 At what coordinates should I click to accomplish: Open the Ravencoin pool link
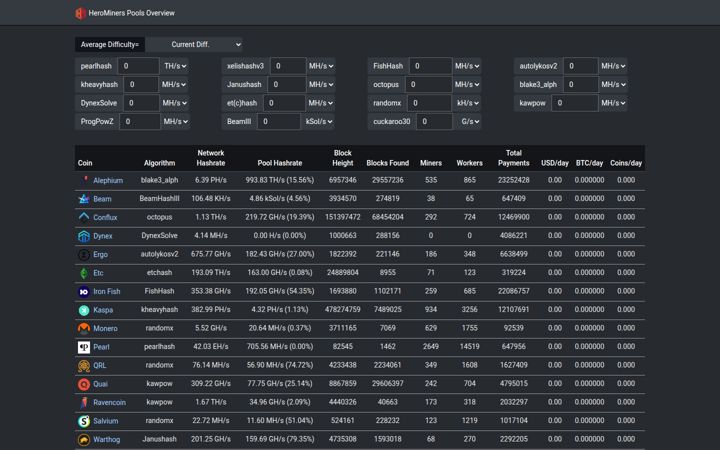click(x=109, y=402)
